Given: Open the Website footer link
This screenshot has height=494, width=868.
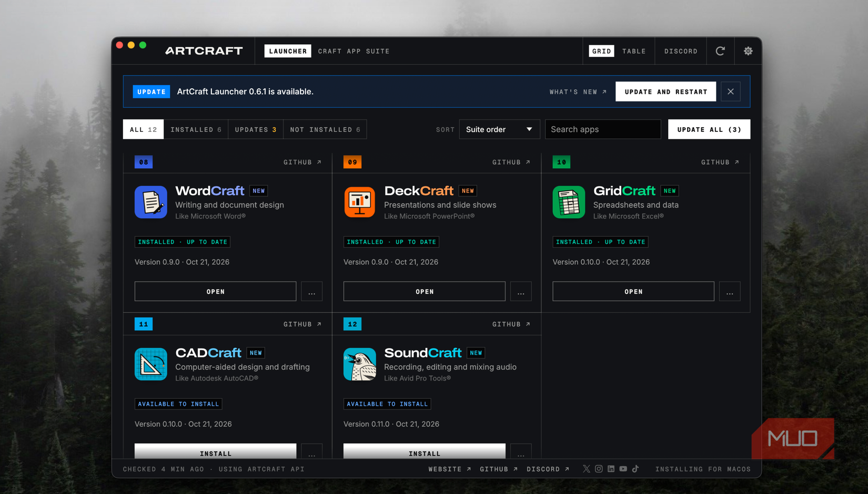Looking at the screenshot, I should [450, 469].
